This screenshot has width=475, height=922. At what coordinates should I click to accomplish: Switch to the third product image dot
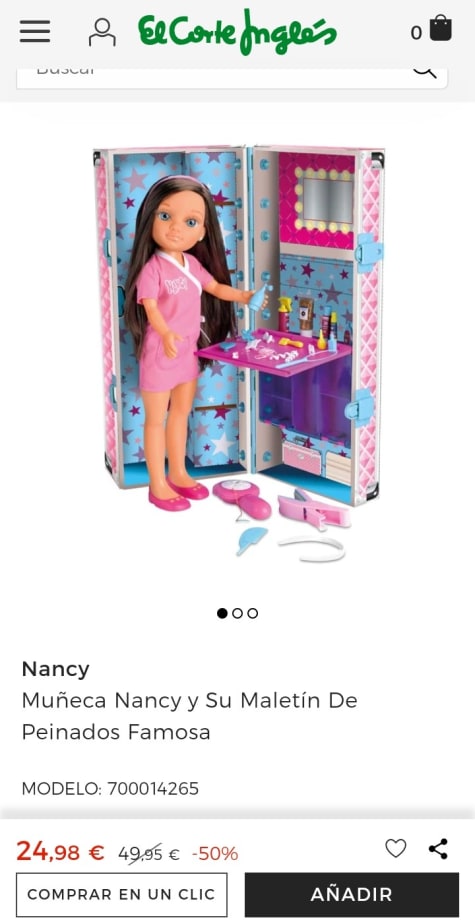coord(253,613)
